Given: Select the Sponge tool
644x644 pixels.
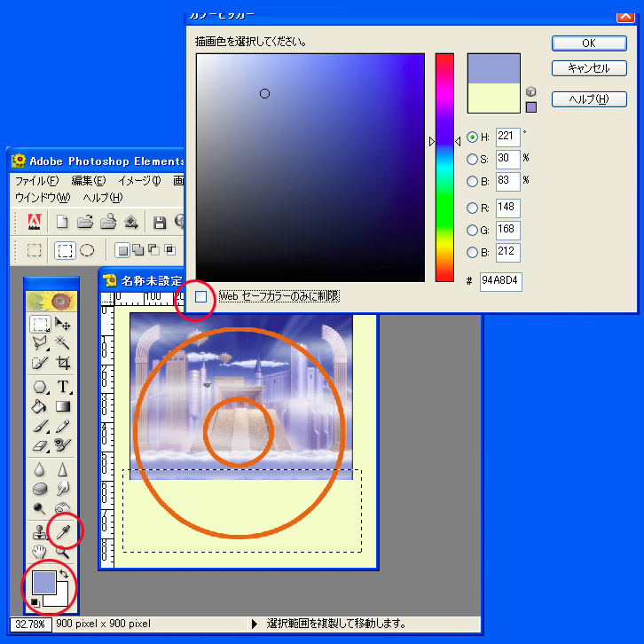Looking at the screenshot, I should 40,489.
